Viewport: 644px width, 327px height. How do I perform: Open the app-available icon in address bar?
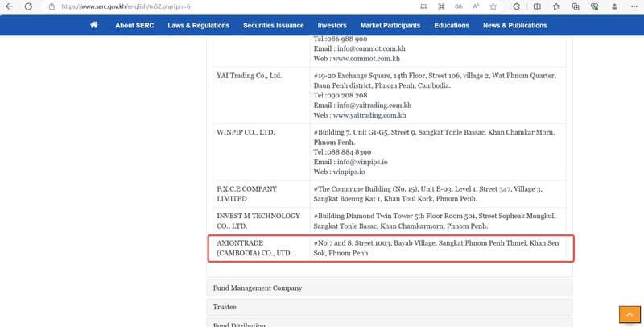click(x=423, y=6)
